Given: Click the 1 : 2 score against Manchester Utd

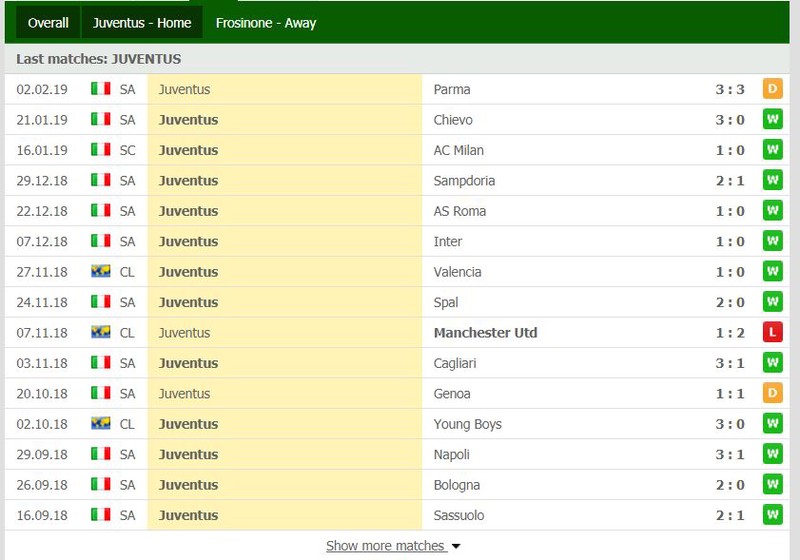Looking at the screenshot, I should pos(730,333).
